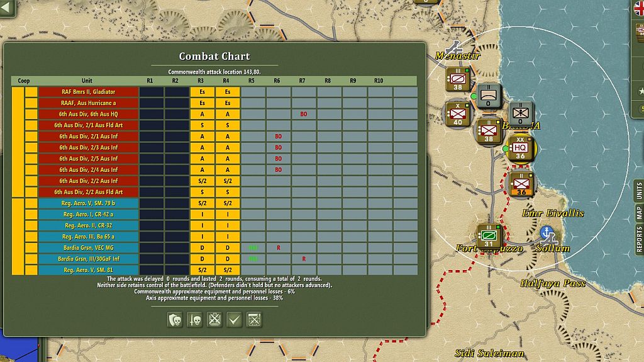Select the 6th Aus Div, 2/1 Aus Fld Art row

point(88,125)
